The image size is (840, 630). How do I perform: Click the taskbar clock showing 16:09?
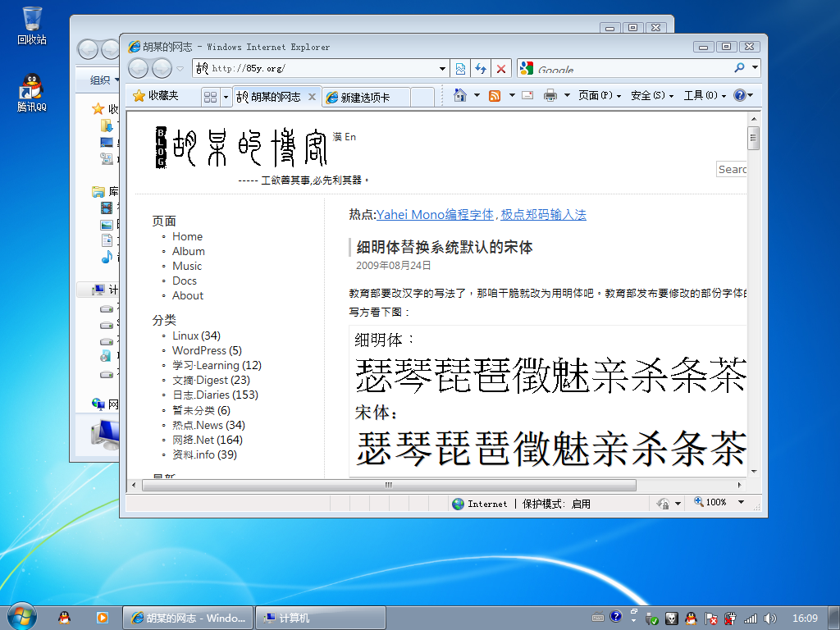pos(805,619)
